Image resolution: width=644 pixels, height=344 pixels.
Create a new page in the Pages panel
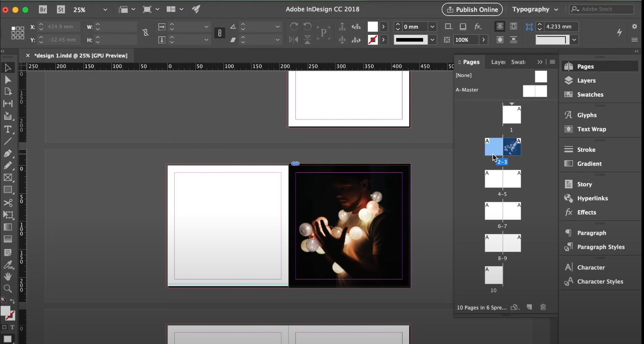[529, 307]
